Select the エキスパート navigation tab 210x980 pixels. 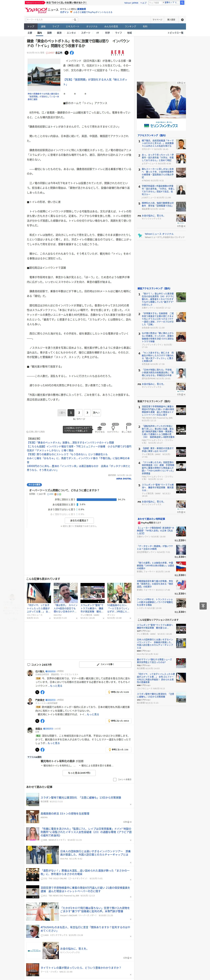point(72,27)
